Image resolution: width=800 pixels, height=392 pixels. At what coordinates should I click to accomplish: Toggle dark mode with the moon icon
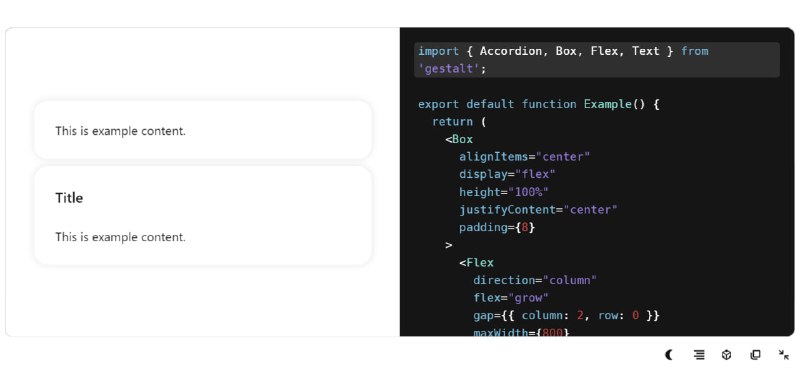(669, 355)
